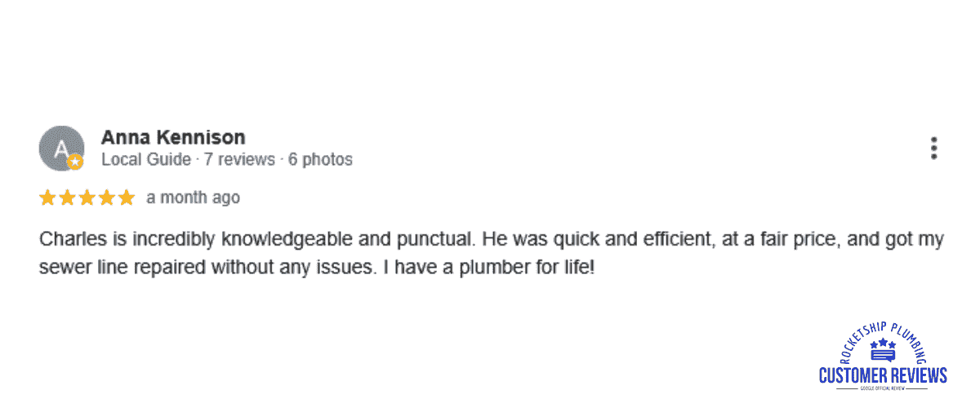Click the word 'Charles' in the review
980x408 pixels.
[69, 240]
